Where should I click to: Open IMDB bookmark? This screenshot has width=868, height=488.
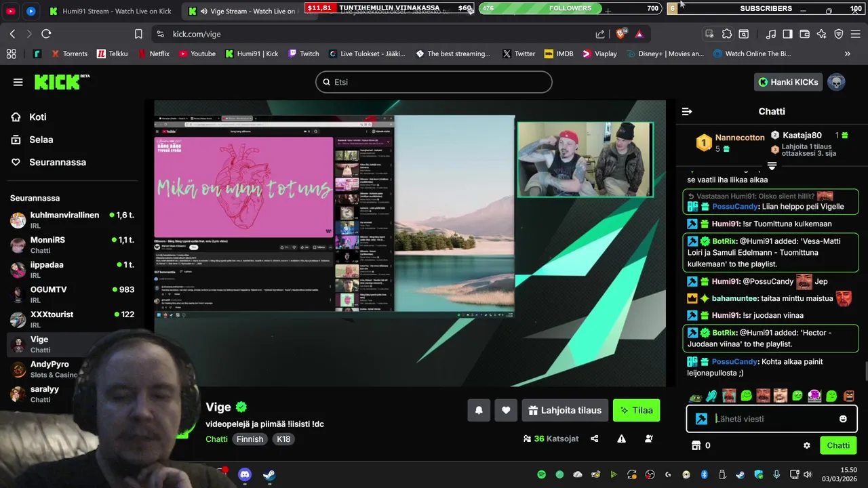point(558,54)
